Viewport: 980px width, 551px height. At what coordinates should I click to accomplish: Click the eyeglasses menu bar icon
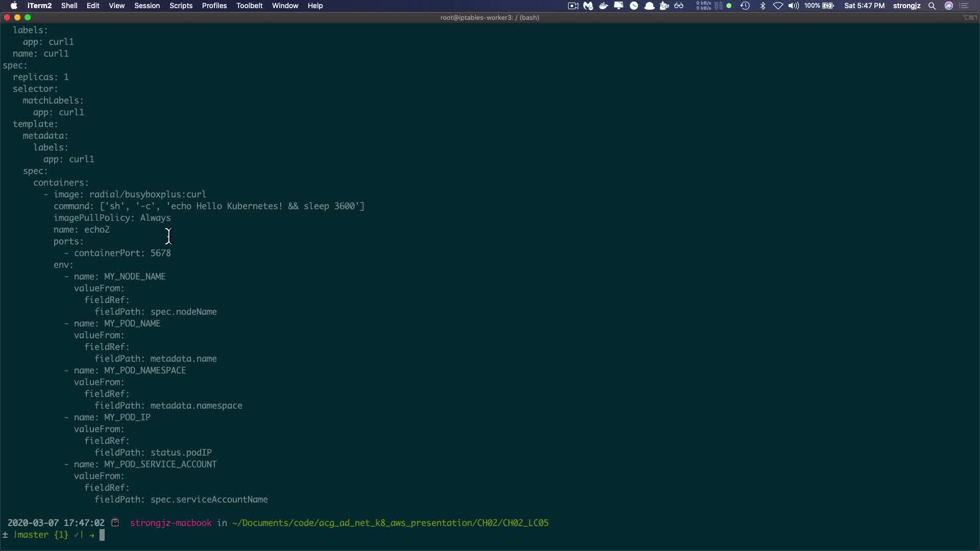(x=679, y=6)
